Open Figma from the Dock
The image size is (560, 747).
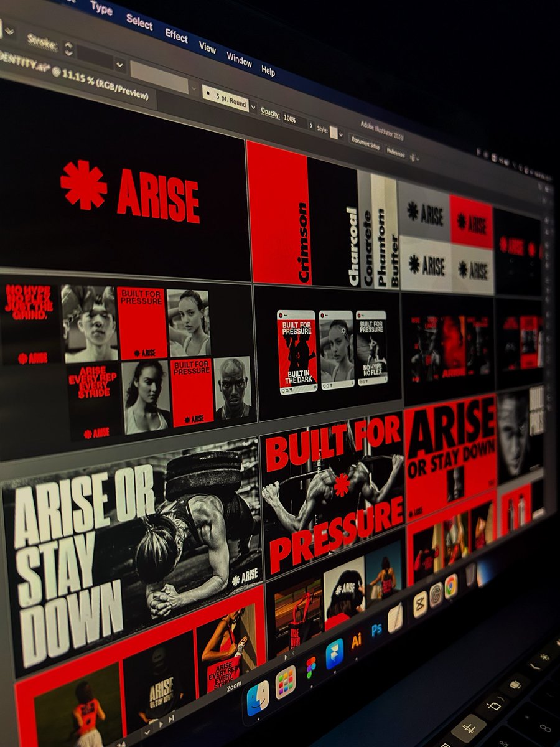tap(310, 667)
